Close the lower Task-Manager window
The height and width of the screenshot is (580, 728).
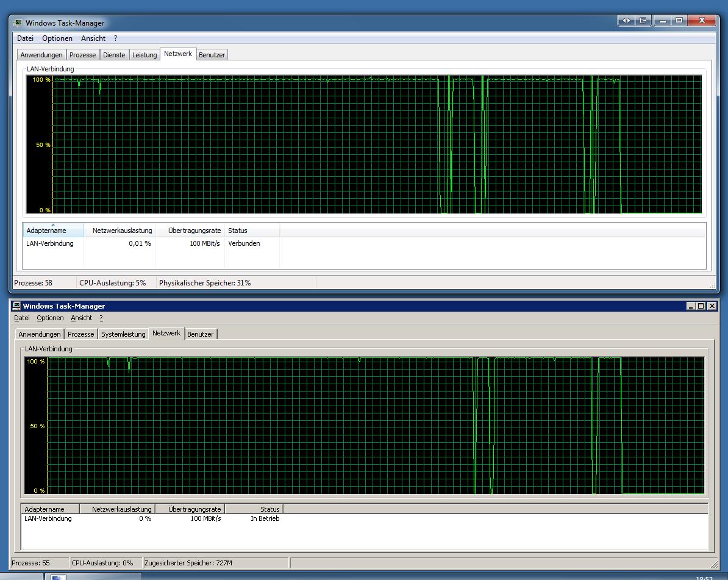click(712, 306)
